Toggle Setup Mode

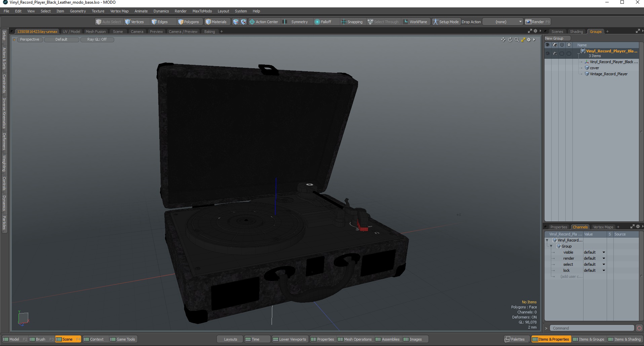[x=446, y=22]
